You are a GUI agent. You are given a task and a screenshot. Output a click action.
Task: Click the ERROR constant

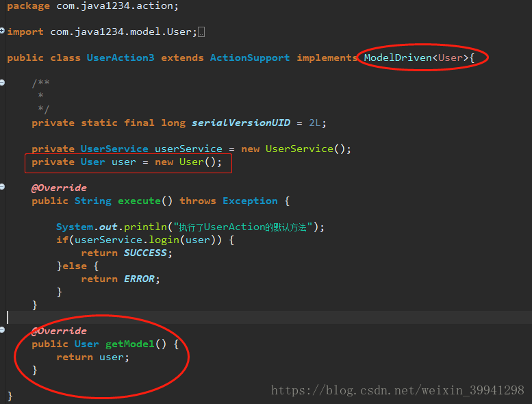pos(139,279)
